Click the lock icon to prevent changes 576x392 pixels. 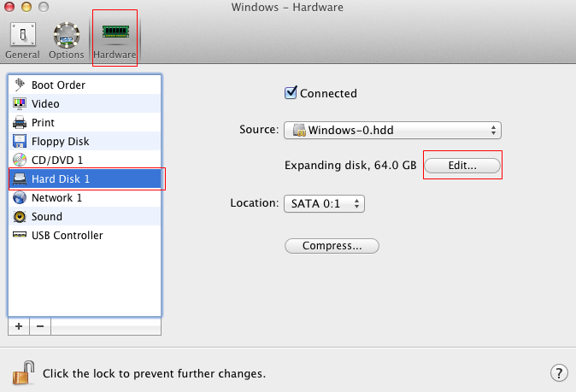[x=23, y=373]
